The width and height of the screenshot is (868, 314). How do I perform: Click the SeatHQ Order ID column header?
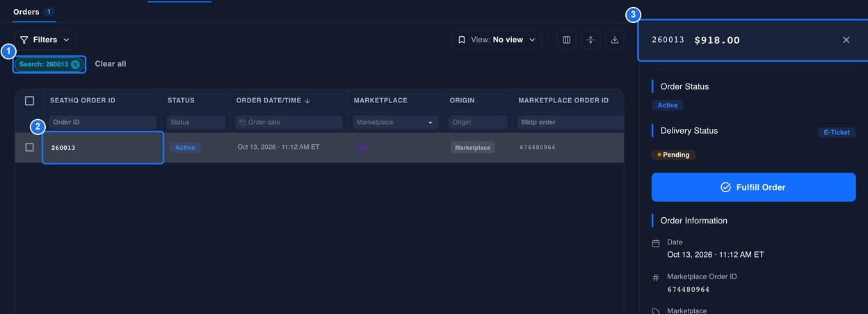coord(83,100)
